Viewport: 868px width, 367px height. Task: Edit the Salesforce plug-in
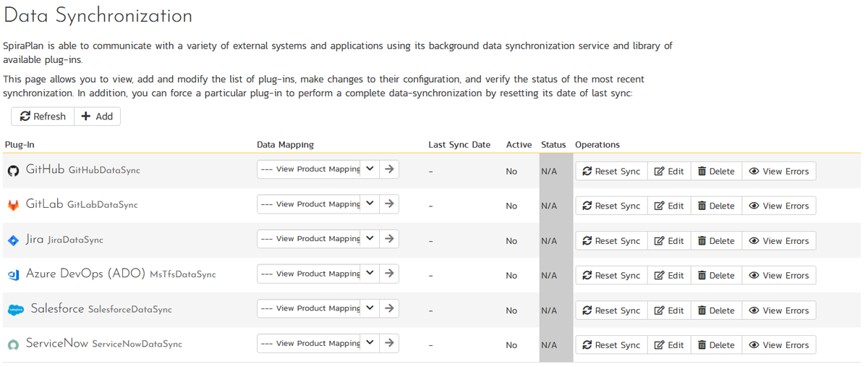(x=669, y=311)
